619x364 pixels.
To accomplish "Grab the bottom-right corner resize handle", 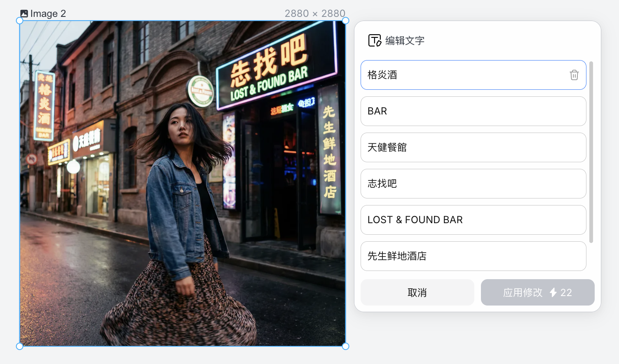I will tap(345, 346).
